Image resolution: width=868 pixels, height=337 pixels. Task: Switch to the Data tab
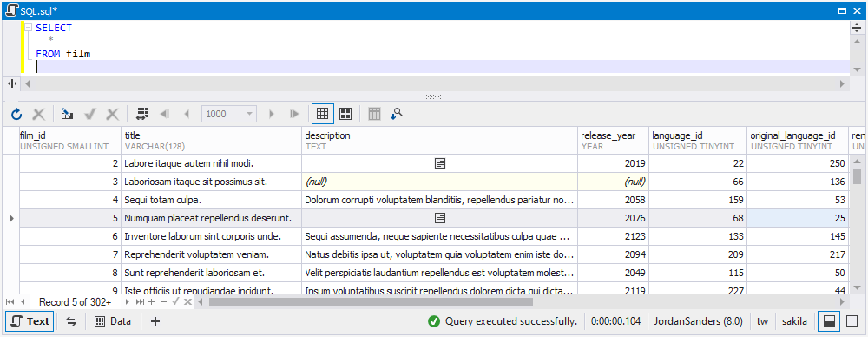coord(113,321)
